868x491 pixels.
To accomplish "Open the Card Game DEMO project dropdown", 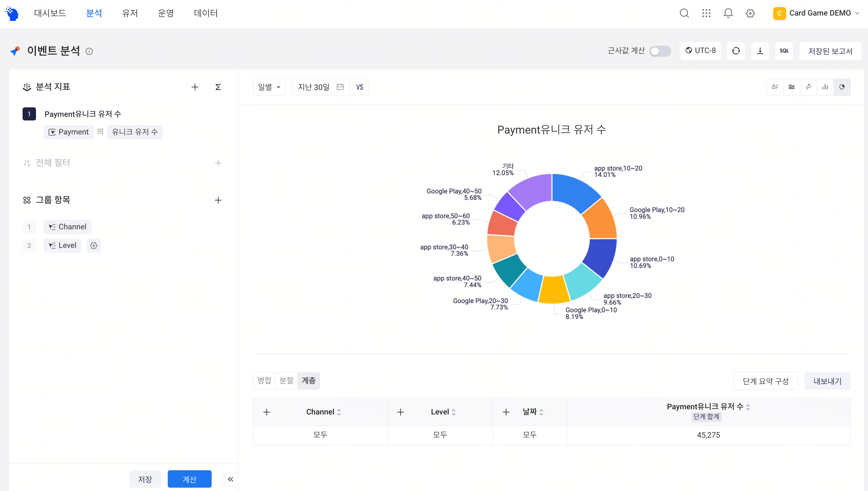I will pos(817,13).
